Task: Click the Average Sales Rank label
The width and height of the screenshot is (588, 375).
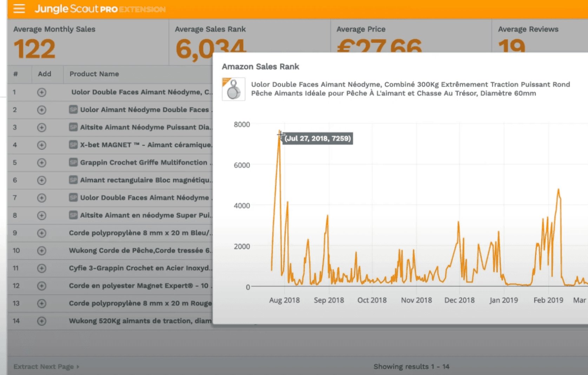Action: (x=210, y=29)
